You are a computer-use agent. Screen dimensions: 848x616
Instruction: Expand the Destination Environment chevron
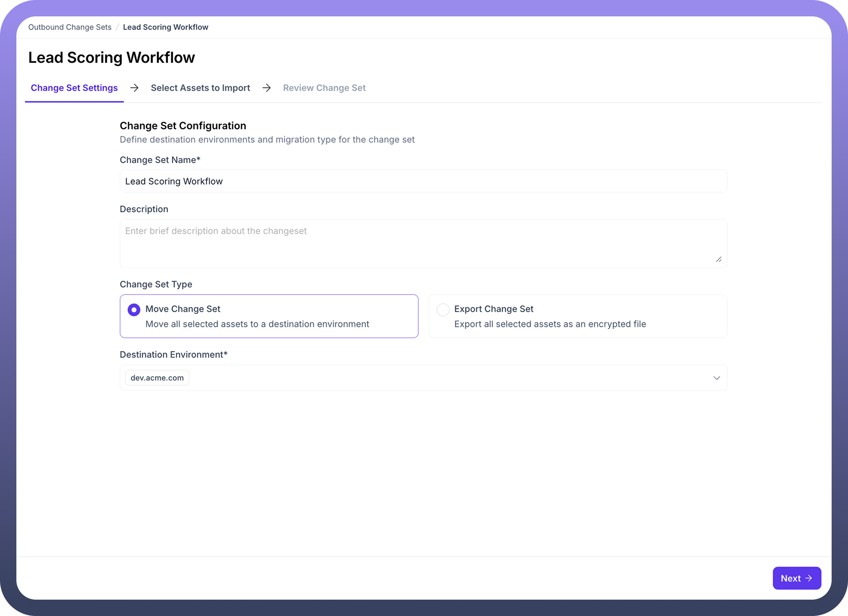(x=716, y=378)
